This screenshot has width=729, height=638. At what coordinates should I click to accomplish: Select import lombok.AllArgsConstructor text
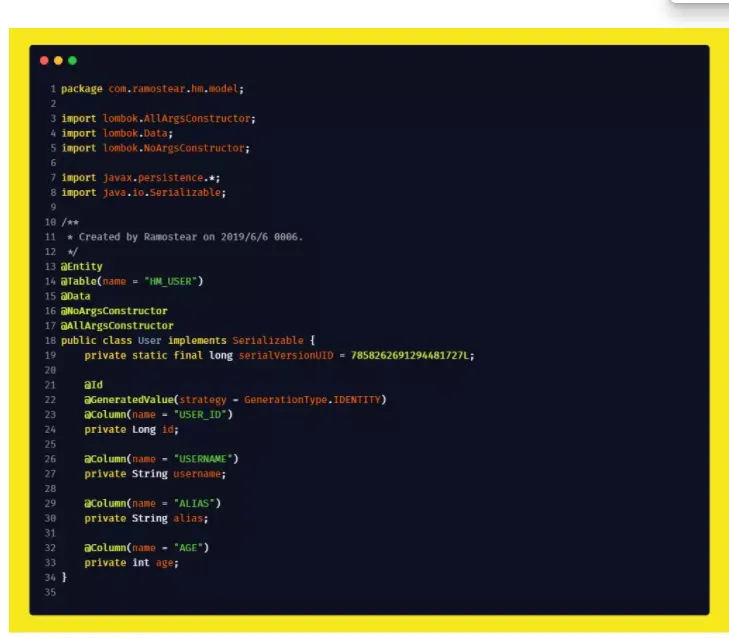coord(158,119)
